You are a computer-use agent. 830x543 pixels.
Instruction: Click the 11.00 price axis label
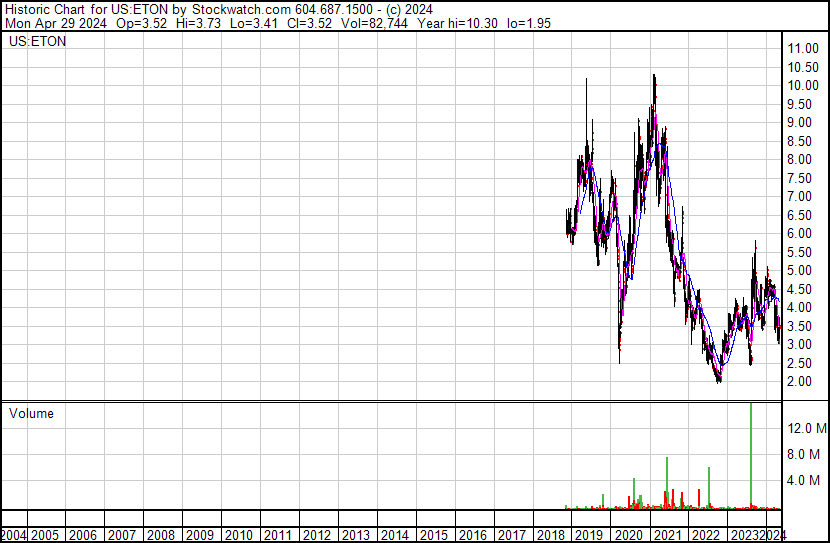click(804, 48)
